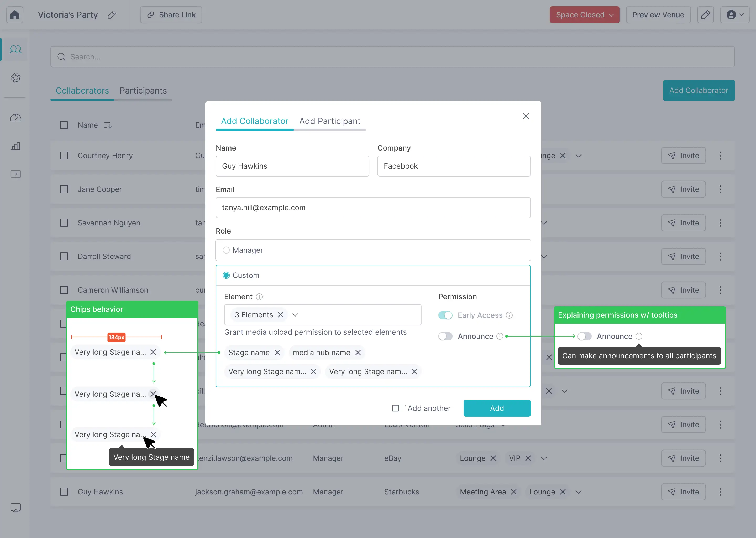Show Element info tooltip icon
The width and height of the screenshot is (756, 538).
tap(260, 297)
